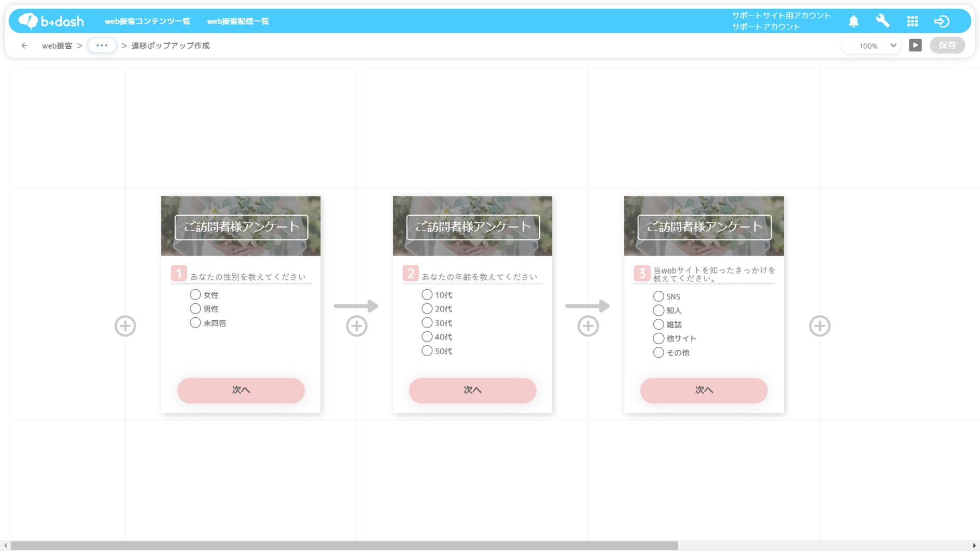Open web接客配信一覧 menu

(x=238, y=21)
